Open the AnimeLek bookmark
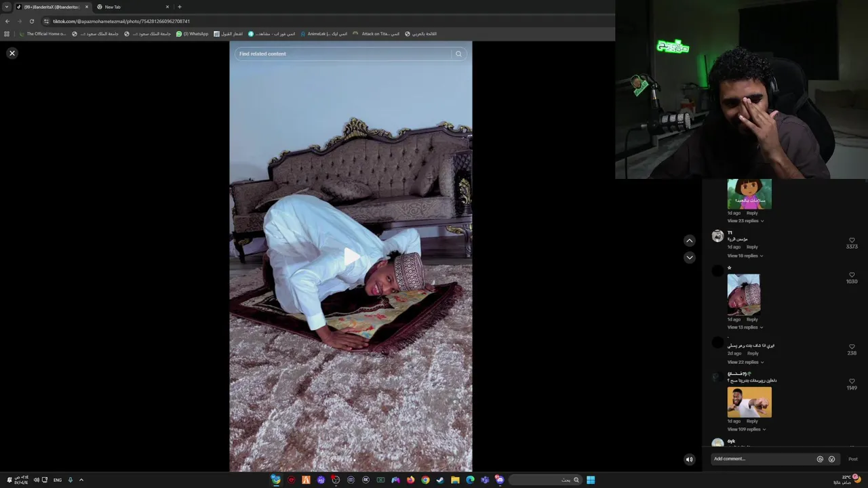This screenshot has width=868, height=488. 323,34
